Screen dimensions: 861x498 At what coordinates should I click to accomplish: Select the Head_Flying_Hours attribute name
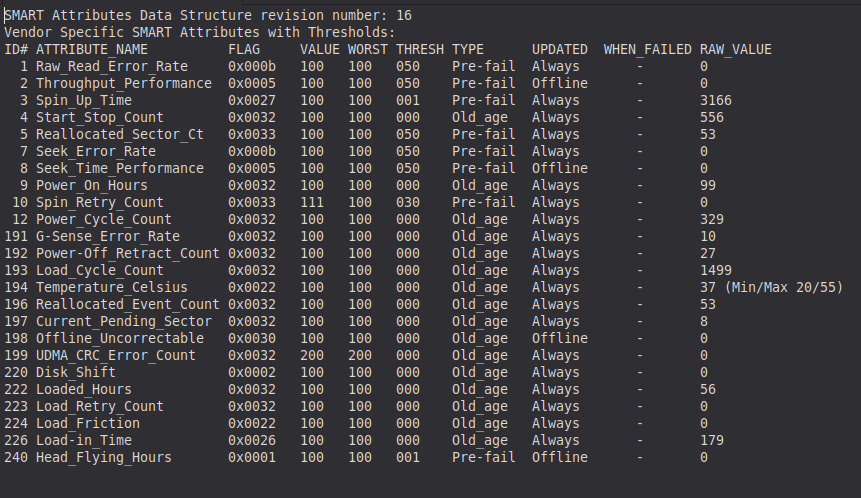(x=104, y=458)
